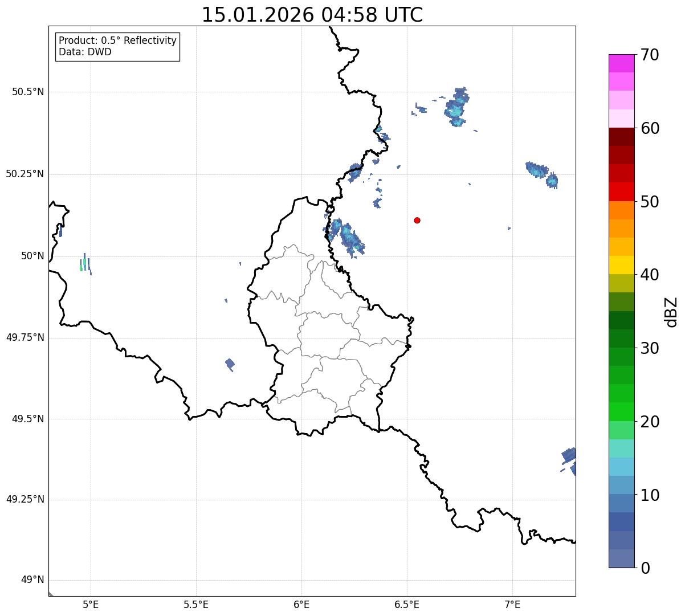Click the 70 tick on colorbar

pos(650,55)
